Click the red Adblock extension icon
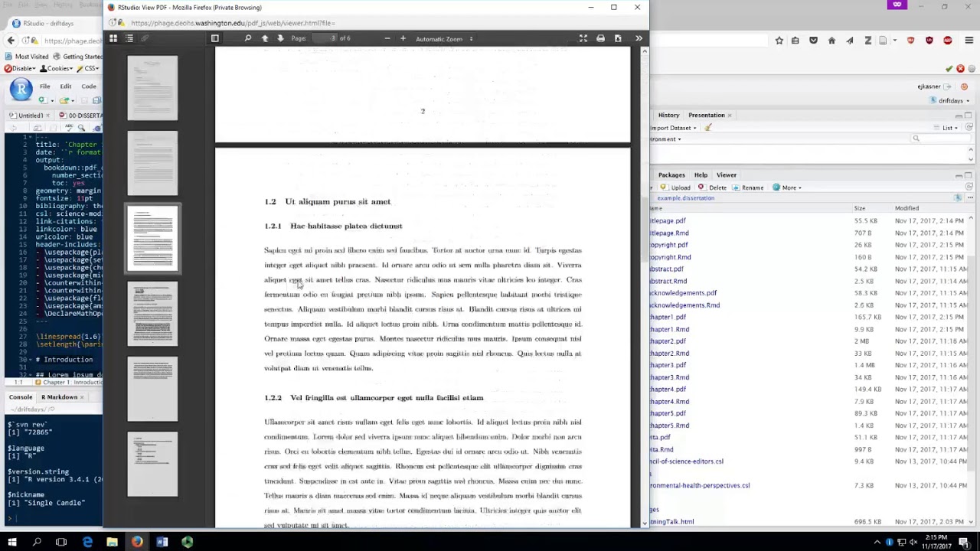 (x=948, y=41)
